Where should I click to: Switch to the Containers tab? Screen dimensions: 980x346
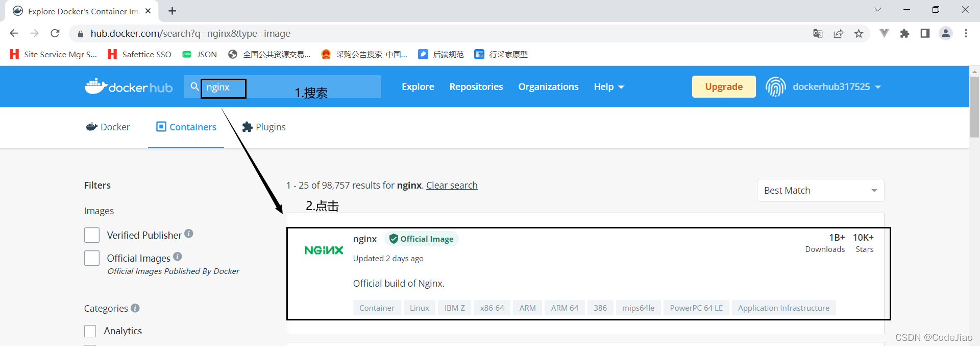coord(186,127)
